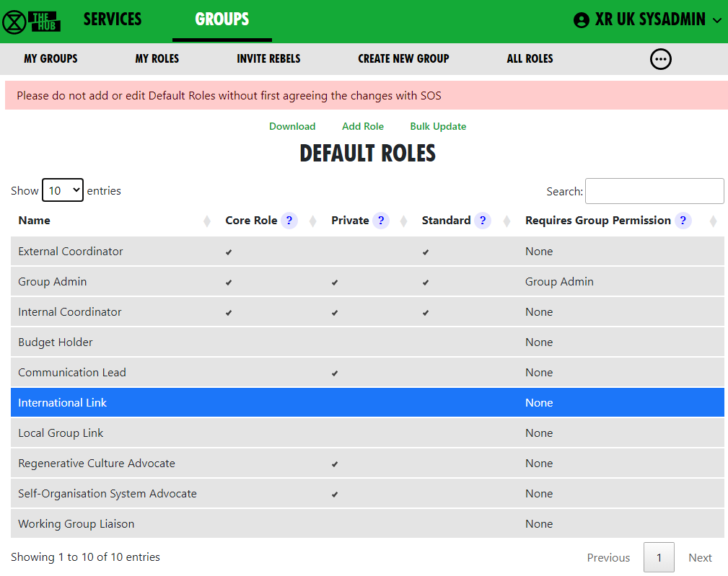The width and height of the screenshot is (728, 576).
Task: Click the Download link
Action: click(292, 126)
